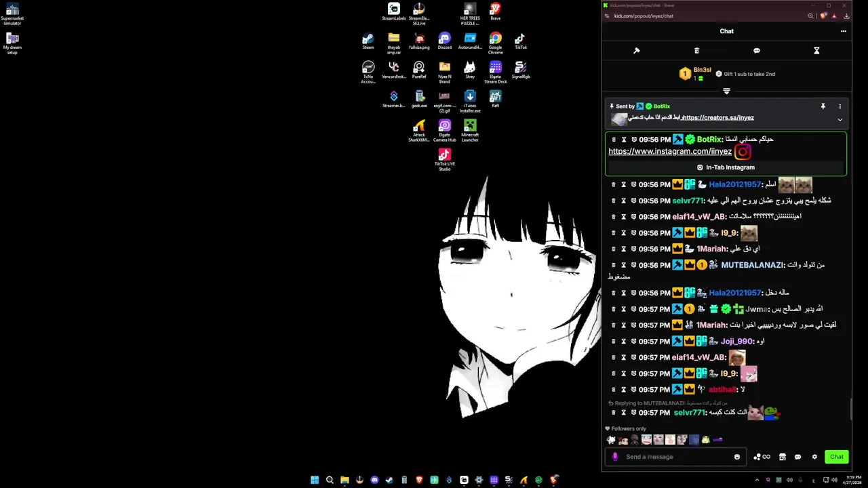Image resolution: width=868 pixels, height=488 pixels.
Task: Click the Bin3sl top gifter name
Action: click(702, 70)
